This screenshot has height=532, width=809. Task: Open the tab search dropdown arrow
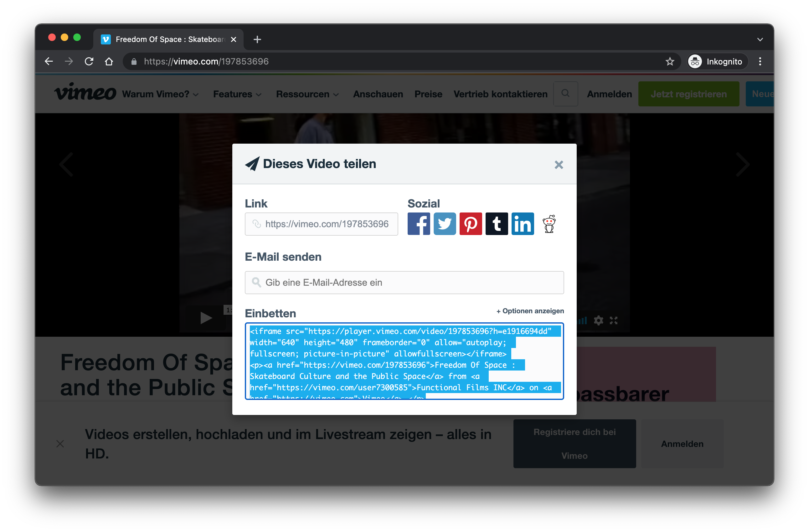click(x=760, y=39)
